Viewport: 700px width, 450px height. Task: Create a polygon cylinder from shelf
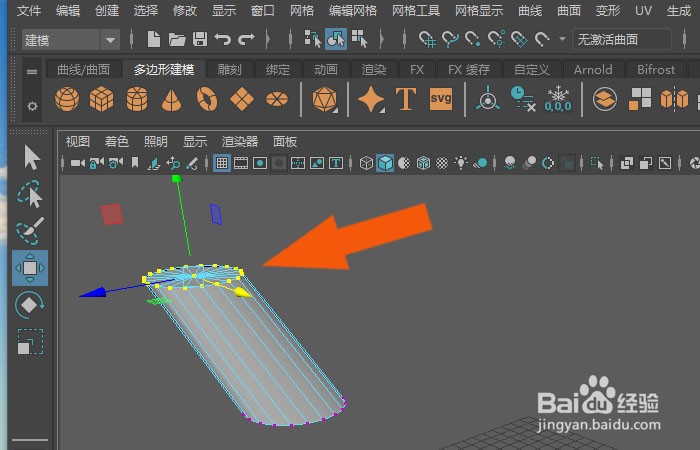(137, 99)
